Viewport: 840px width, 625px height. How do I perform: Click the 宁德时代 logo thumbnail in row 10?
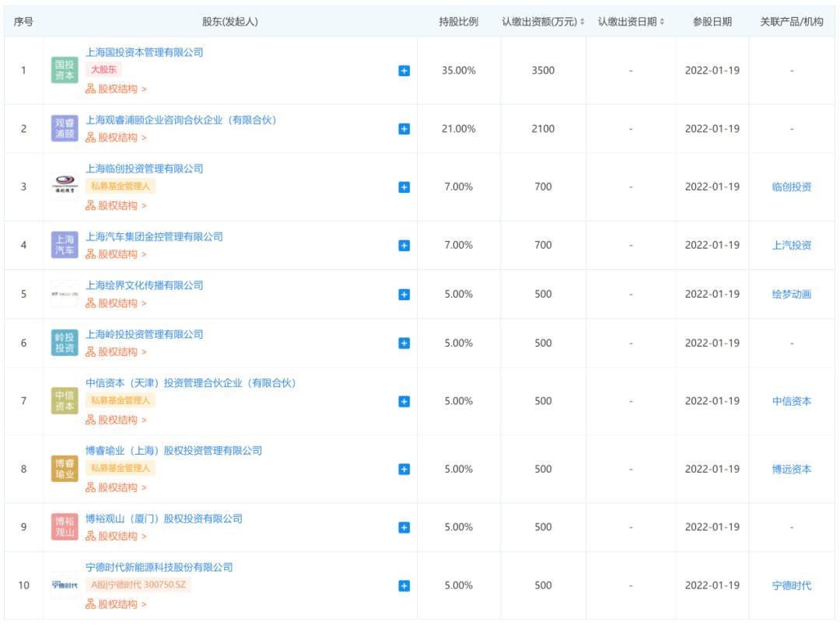pos(65,585)
